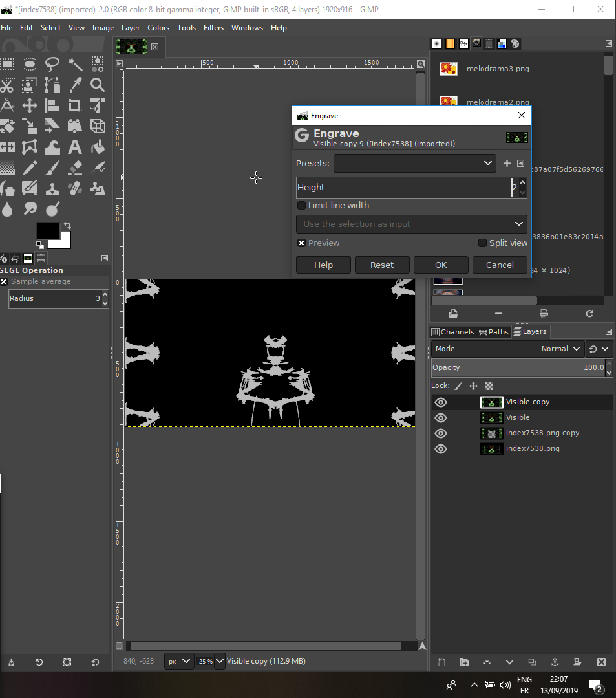Screen dimensions: 616x698
Task: Pick the Measure compass tool
Action: (x=7, y=106)
